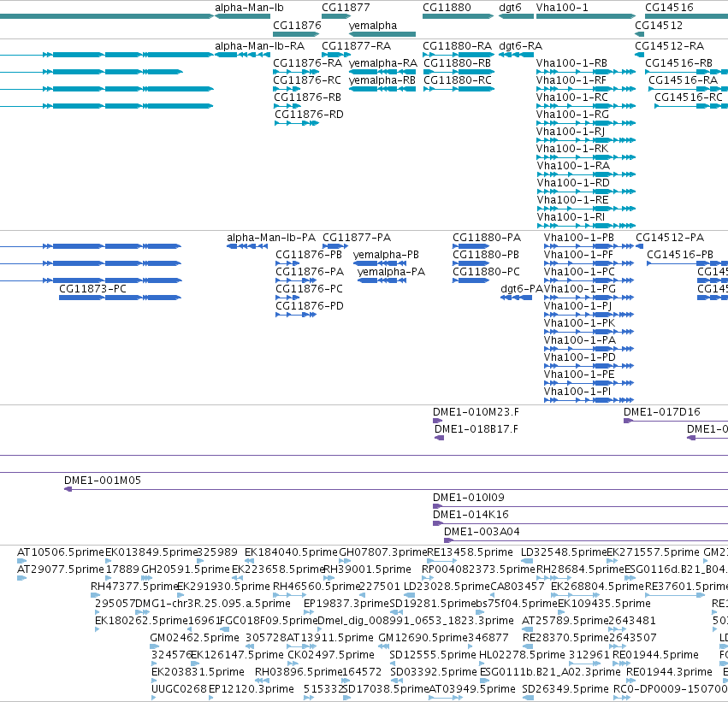The height and width of the screenshot is (702, 728).
Task: Click transcript Vha100-1-RI
Action: [571, 217]
